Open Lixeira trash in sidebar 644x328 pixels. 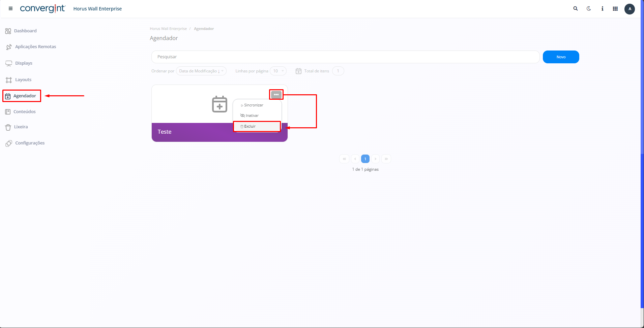click(21, 127)
